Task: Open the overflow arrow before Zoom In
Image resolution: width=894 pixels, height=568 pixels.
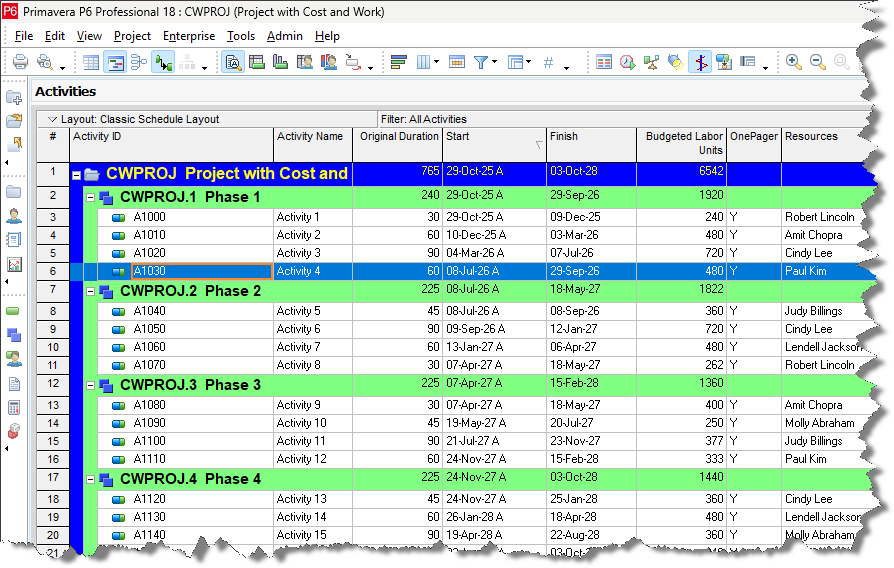Action: [x=765, y=68]
